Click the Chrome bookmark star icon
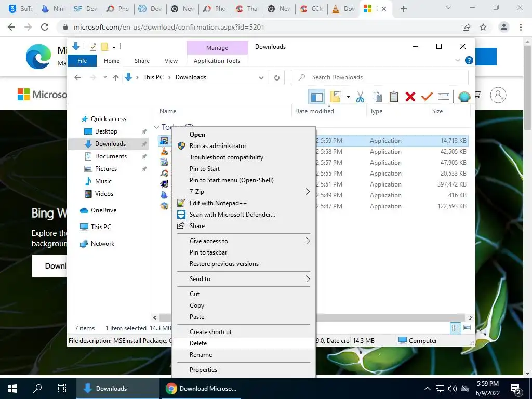The width and height of the screenshot is (532, 399). 483,27
